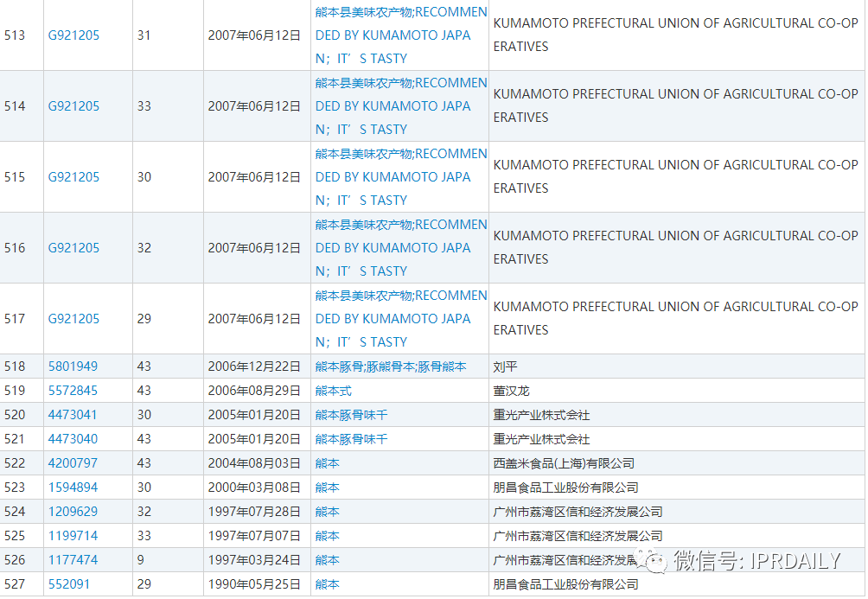Open registration number 5572845
Screen dimensions: 868x599
73,391
